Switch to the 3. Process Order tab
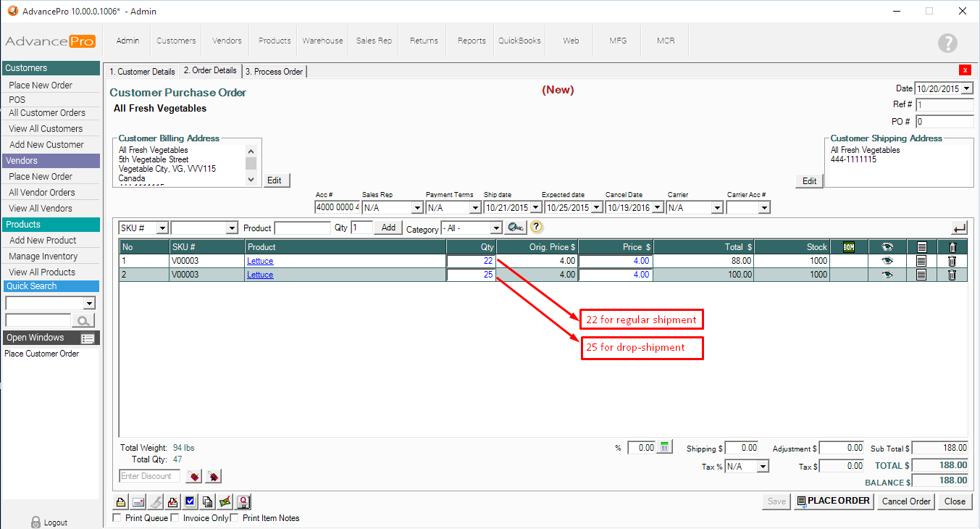The width and height of the screenshot is (980, 529). [274, 72]
